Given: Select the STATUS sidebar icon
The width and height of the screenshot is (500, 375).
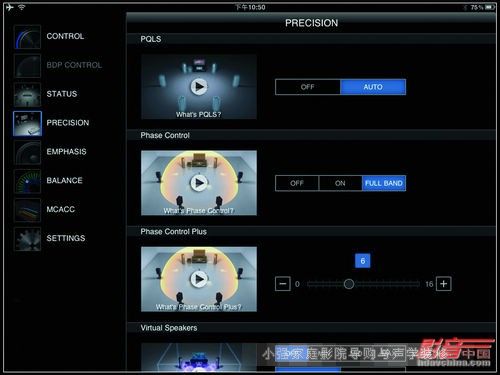Looking at the screenshot, I should pos(27,94).
